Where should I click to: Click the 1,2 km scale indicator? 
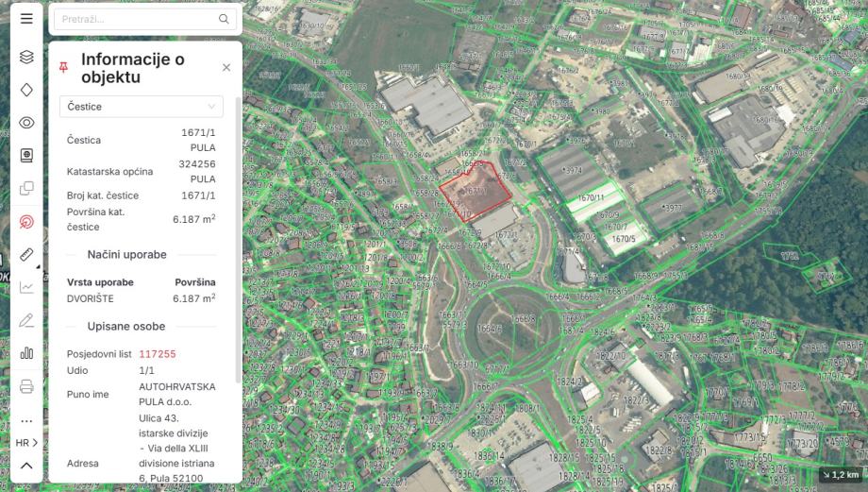click(x=841, y=475)
